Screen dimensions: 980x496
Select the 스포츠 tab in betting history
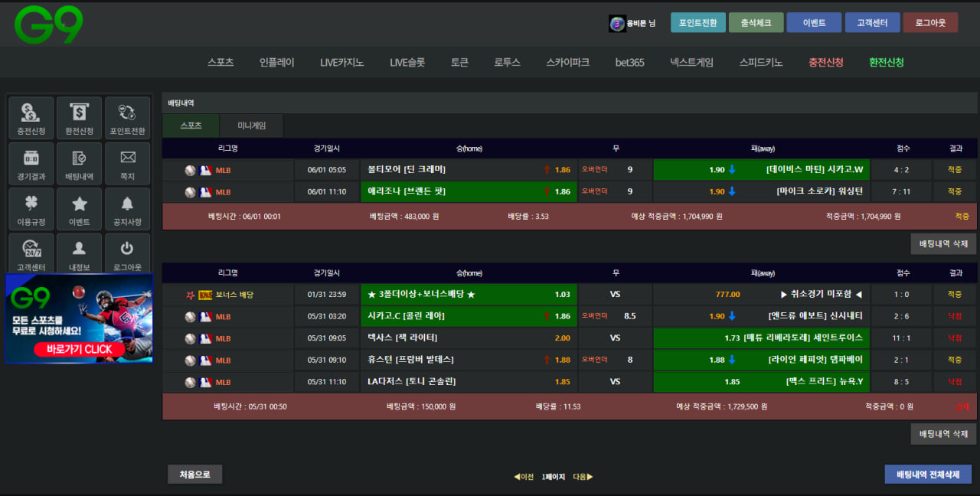(191, 126)
